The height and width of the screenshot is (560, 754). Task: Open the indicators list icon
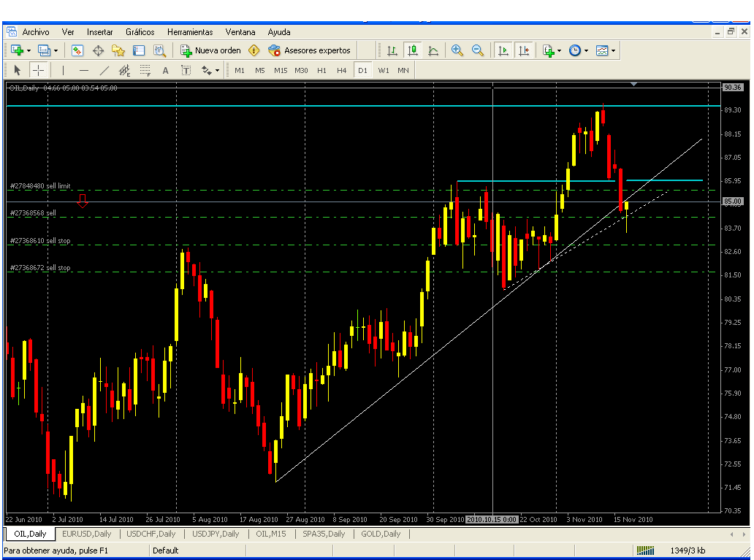coord(549,50)
